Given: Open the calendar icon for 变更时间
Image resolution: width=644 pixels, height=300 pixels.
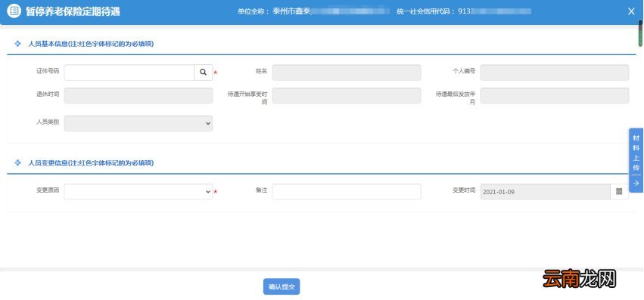Looking at the screenshot, I should (x=619, y=191).
